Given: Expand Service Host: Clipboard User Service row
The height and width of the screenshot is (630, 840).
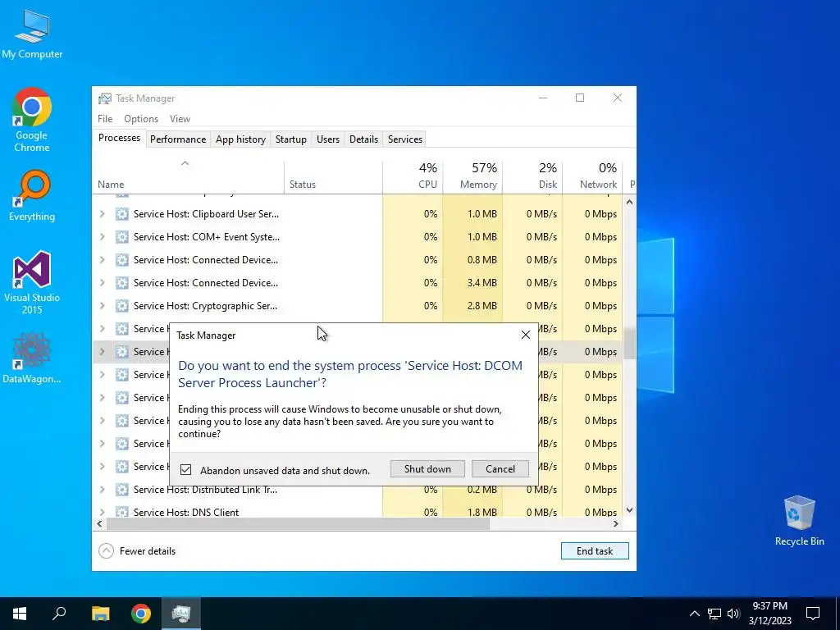Looking at the screenshot, I should point(102,214).
